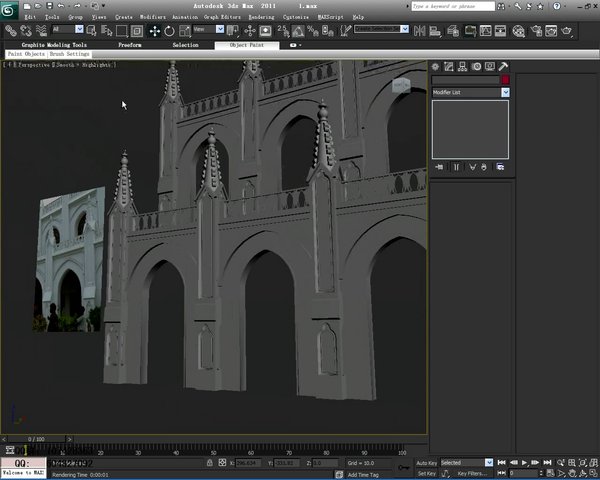Screen dimensions: 600x480
Task: Toggle the Angle Snap button
Action: click(x=298, y=31)
